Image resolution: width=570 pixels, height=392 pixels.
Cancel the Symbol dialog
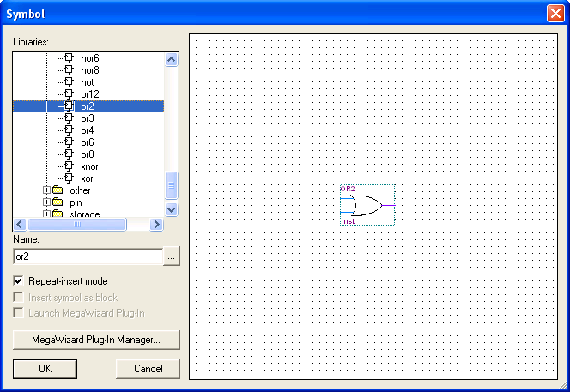click(148, 368)
